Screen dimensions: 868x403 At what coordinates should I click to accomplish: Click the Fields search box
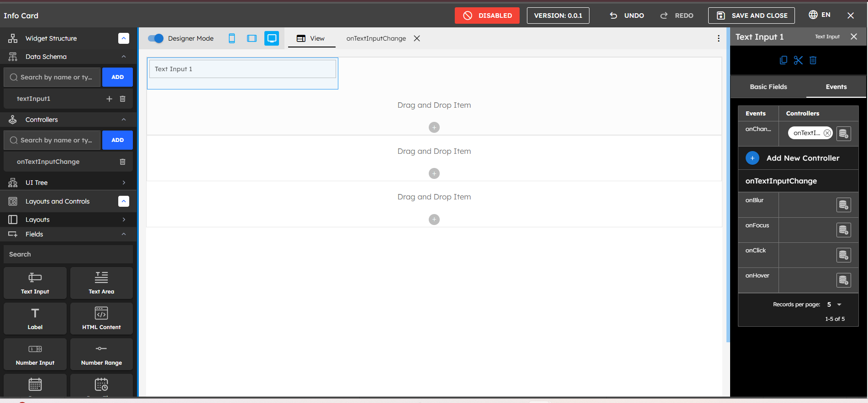tap(68, 254)
